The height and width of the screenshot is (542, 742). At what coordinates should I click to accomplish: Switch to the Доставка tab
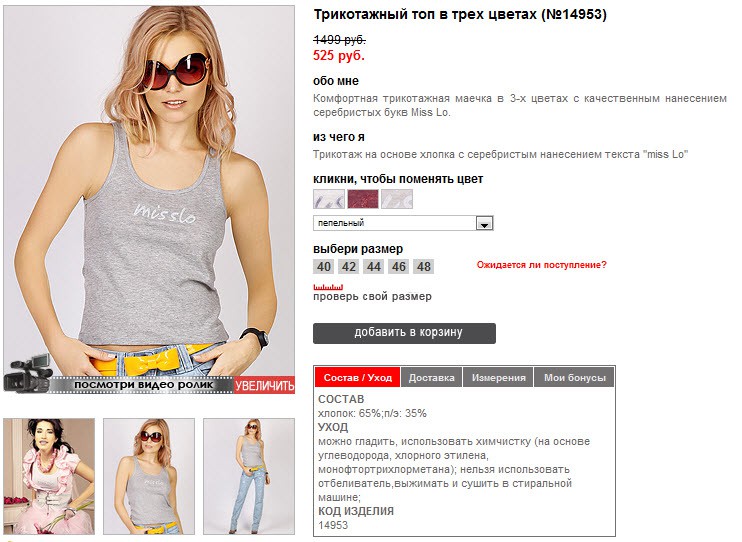tap(432, 377)
